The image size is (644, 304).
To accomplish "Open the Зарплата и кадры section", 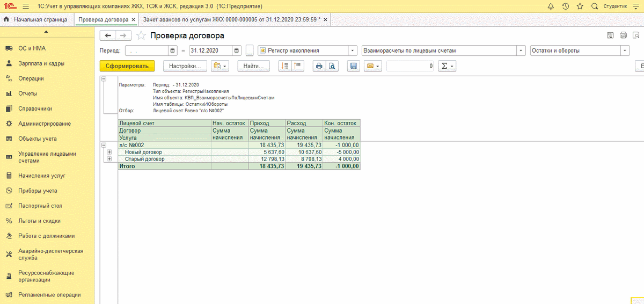I will coord(41,63).
